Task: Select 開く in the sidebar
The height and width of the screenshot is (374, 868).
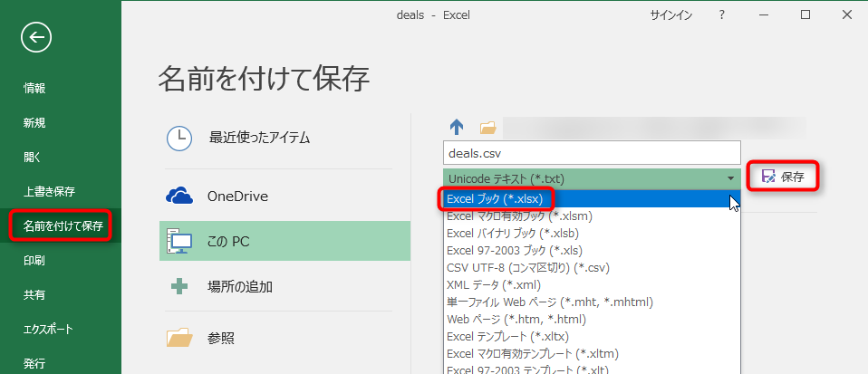Action: (32, 158)
